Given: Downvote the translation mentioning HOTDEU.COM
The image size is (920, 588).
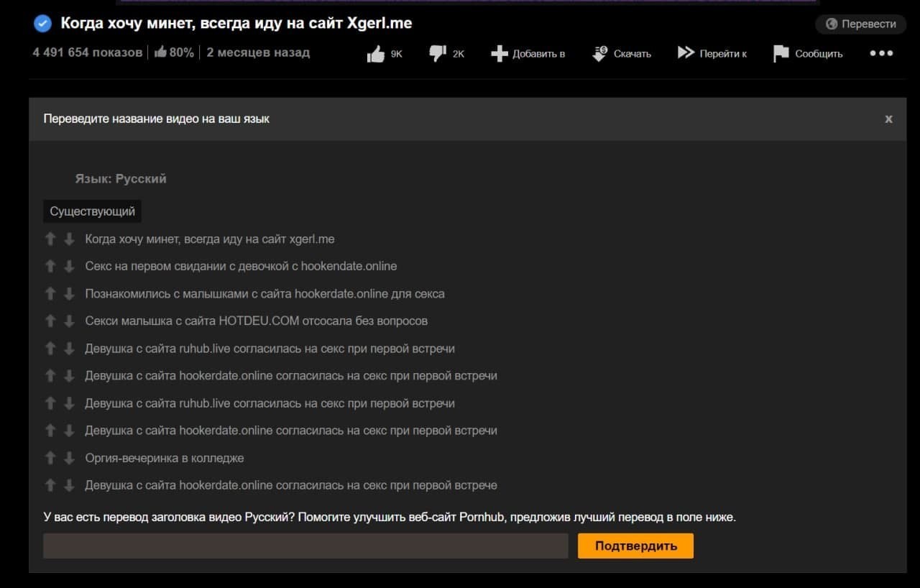Looking at the screenshot, I should pyautogui.click(x=69, y=321).
